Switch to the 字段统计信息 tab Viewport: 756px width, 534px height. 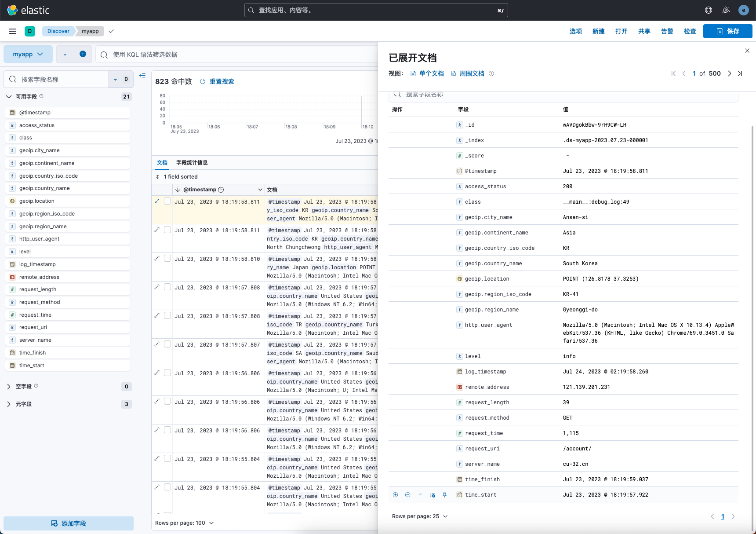coord(192,163)
